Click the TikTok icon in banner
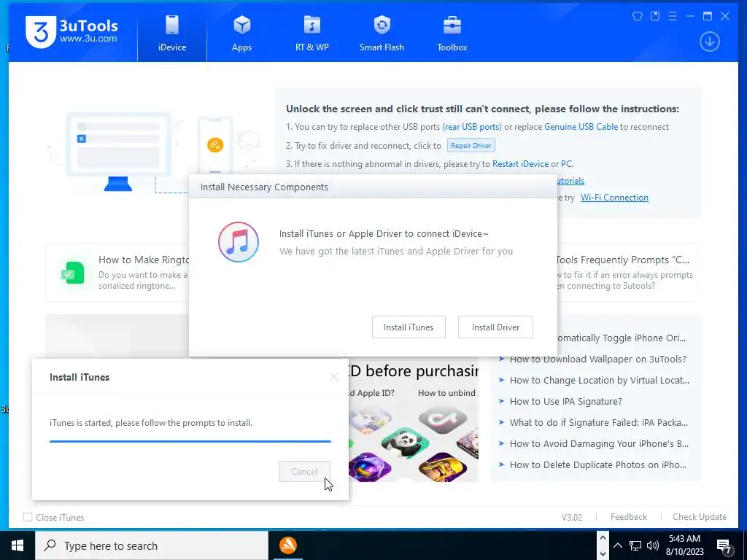747x560 pixels. coord(442,419)
